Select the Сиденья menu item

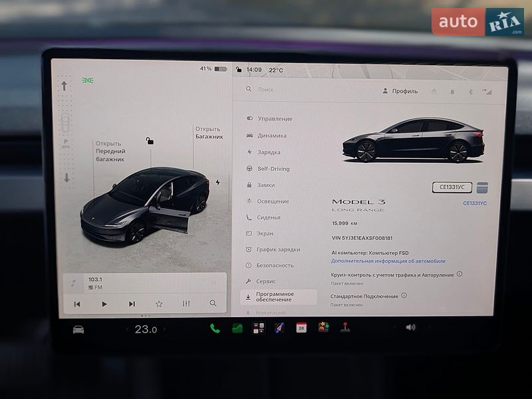tap(263, 217)
